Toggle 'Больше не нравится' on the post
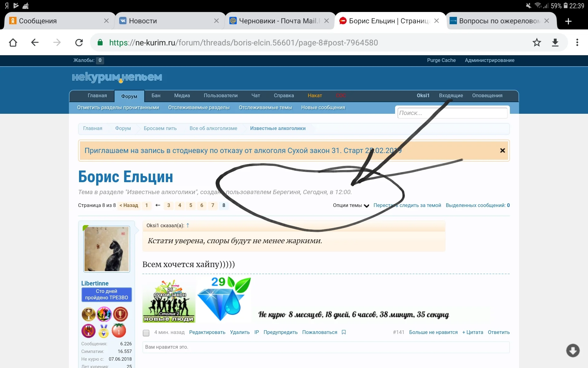Viewport: 588px width, 368px height. pyautogui.click(x=433, y=332)
